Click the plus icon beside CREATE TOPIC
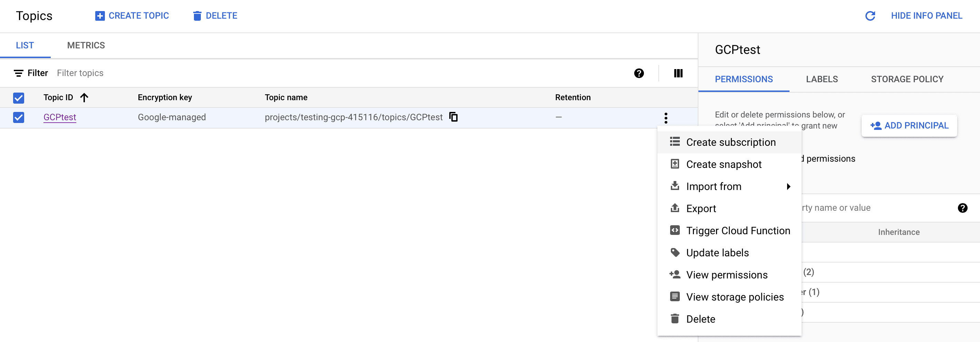 tap(99, 16)
